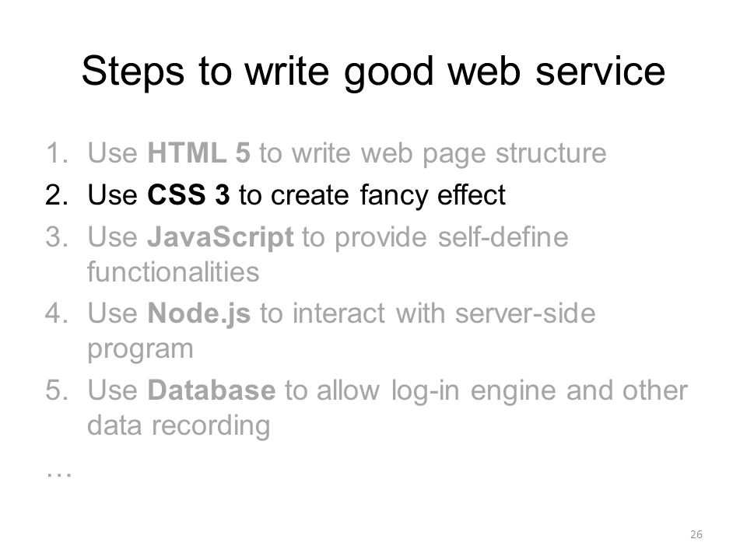Click list number 1 marker
The width and height of the screenshot is (747, 560).
tap(58, 153)
